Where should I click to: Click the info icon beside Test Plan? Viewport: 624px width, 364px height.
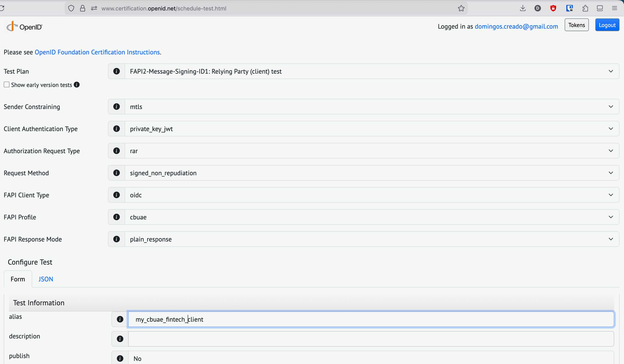pyautogui.click(x=116, y=71)
